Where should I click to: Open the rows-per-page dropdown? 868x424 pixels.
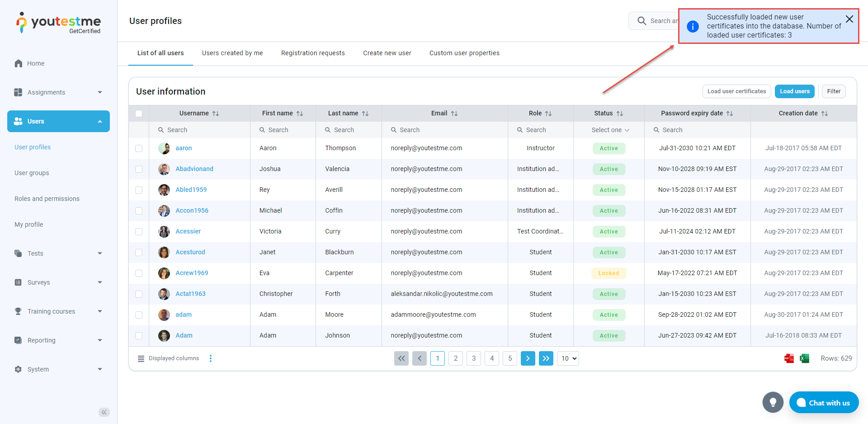[x=568, y=358]
